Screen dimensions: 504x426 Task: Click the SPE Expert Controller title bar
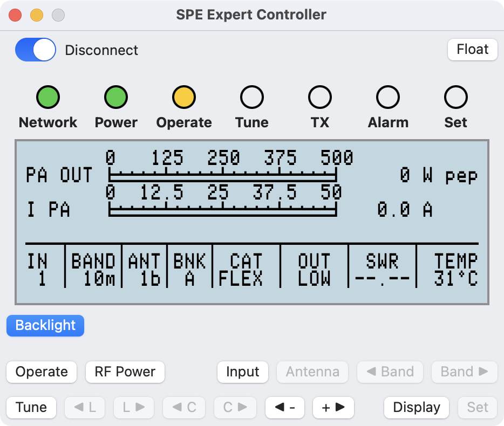251,15
